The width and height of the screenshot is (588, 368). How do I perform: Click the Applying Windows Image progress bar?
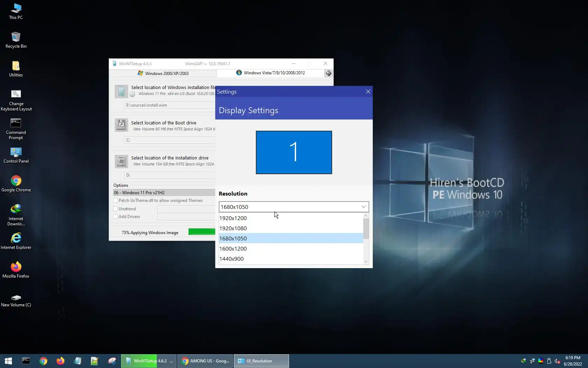click(x=202, y=232)
